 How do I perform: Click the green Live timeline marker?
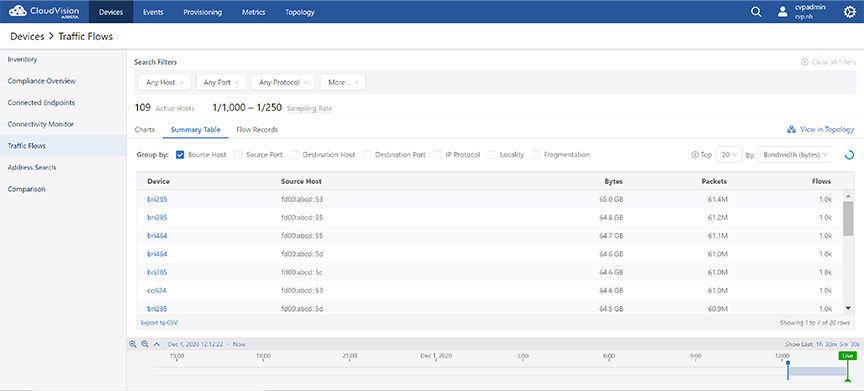tap(847, 356)
